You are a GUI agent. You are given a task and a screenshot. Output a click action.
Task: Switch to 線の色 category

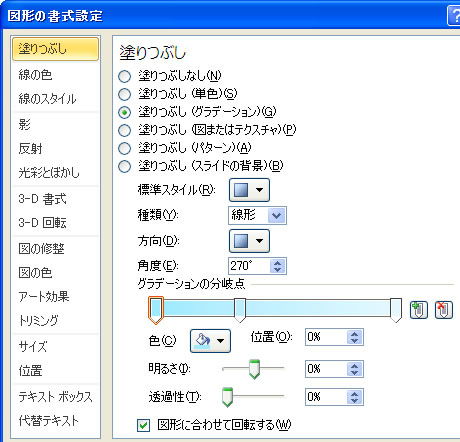click(35, 75)
